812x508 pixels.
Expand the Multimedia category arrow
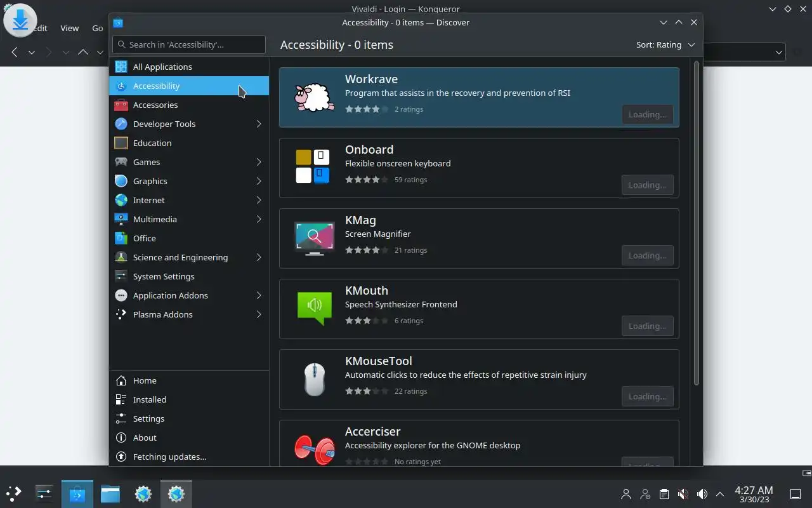point(259,219)
